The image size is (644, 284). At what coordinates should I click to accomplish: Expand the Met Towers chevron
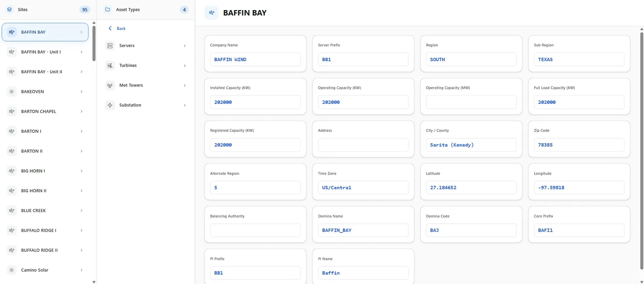185,85
